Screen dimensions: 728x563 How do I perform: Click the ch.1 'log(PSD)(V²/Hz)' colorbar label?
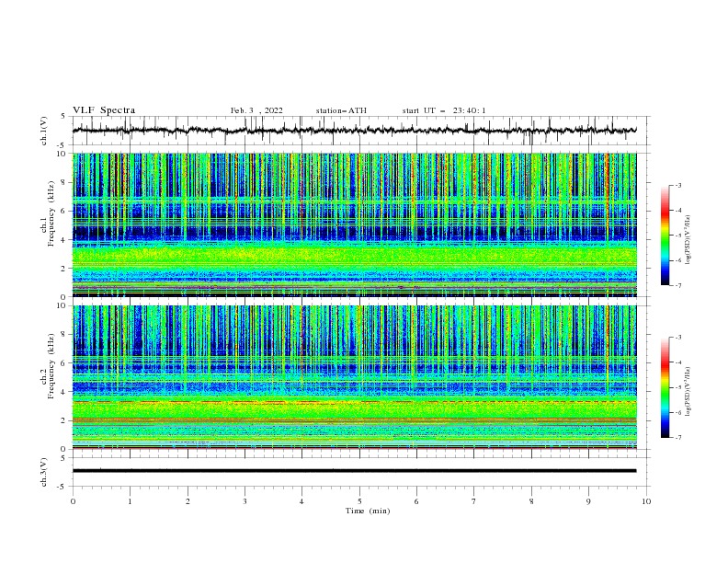(688, 240)
